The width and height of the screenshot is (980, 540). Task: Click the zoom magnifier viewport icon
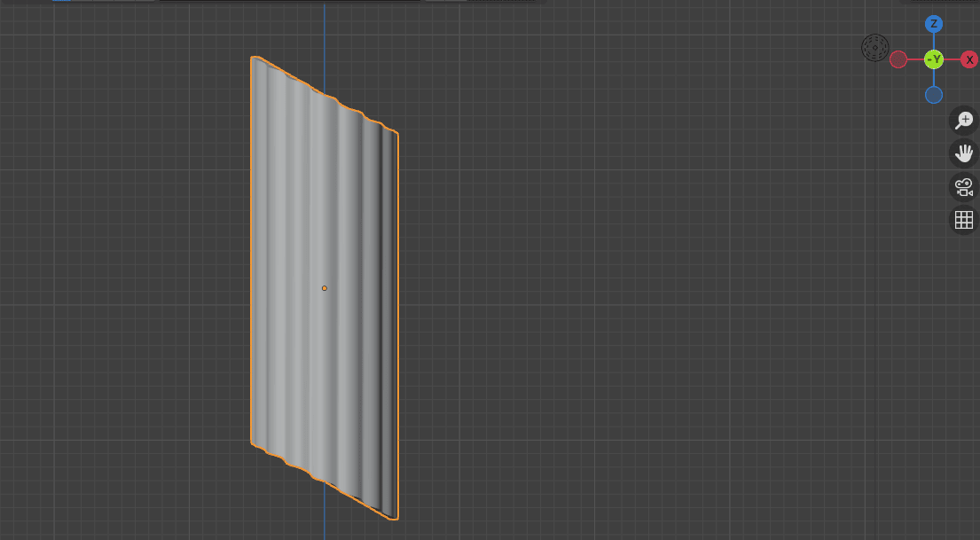coord(963,120)
